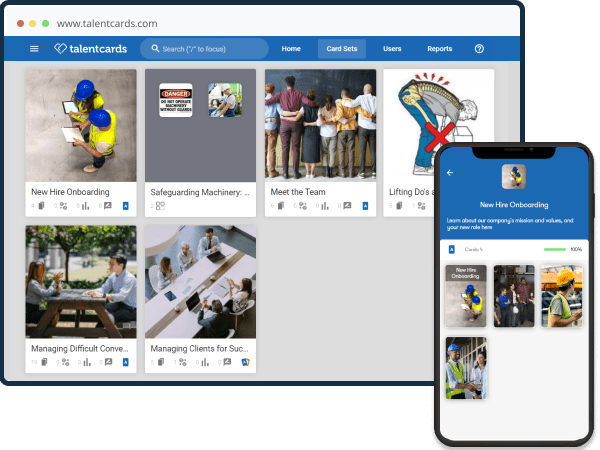Image resolution: width=600 pixels, height=450 pixels.
Task: Tap the New Hire Onboarding card on the phone
Action: click(465, 296)
